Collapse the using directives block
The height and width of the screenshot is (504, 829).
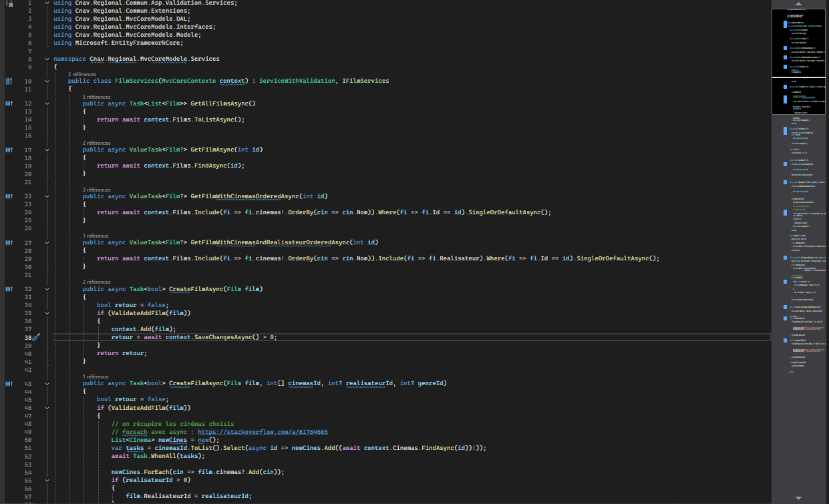coord(46,3)
